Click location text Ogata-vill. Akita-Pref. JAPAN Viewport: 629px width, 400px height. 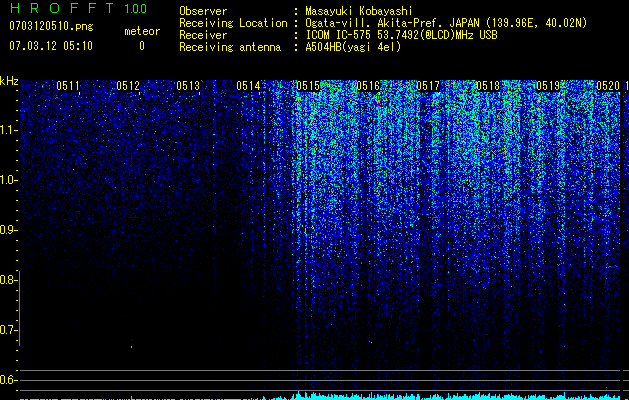(392, 23)
